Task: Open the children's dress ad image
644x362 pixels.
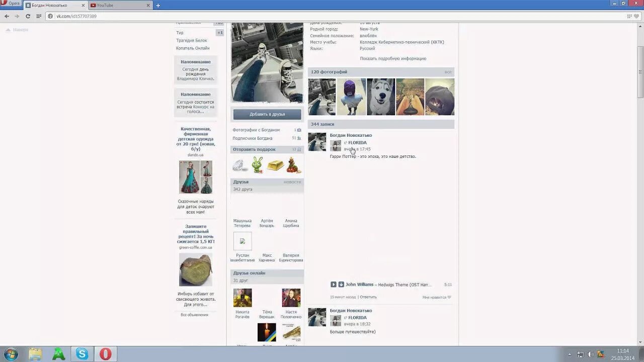Action: (196, 177)
